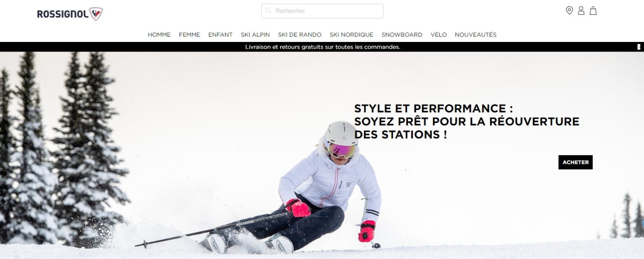Viewport: 644px width, 259px height.
Task: Click the magnifier icon in search box
Action: coord(268,11)
